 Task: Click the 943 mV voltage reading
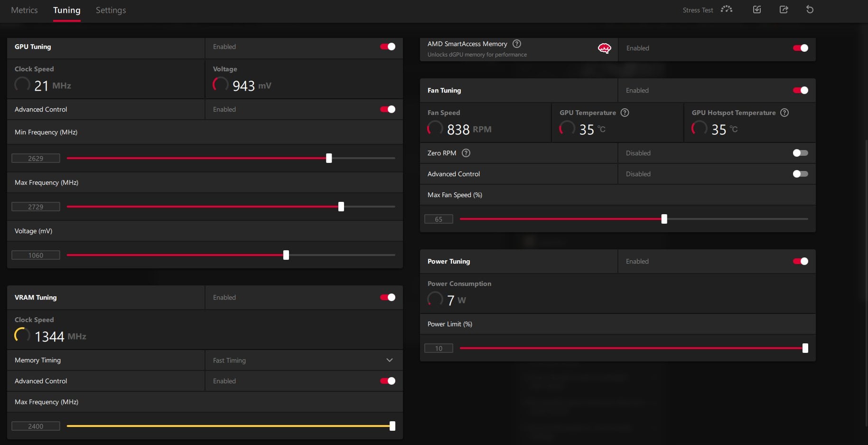[x=252, y=85]
